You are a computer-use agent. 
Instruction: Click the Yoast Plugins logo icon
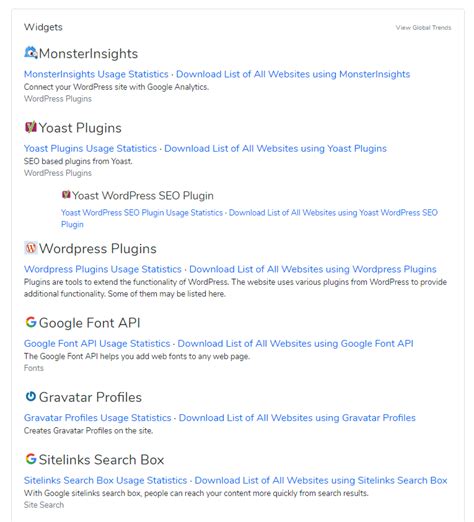click(31, 127)
